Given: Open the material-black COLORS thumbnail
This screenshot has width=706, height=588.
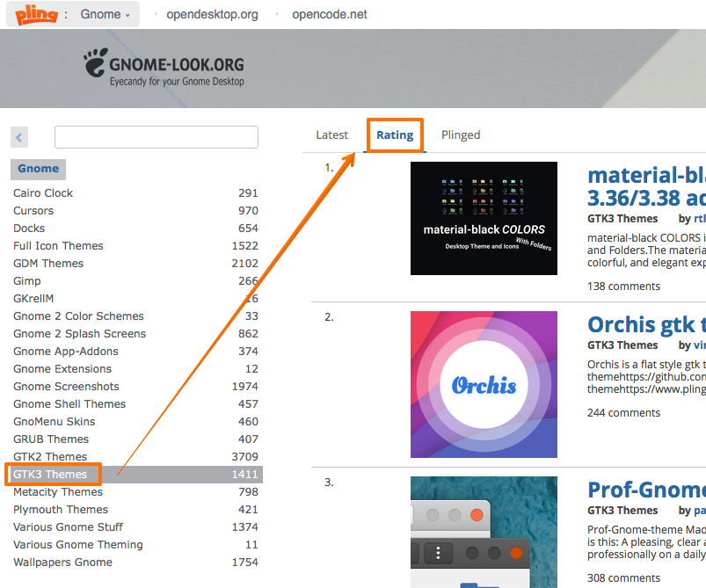Looking at the screenshot, I should point(484,218).
